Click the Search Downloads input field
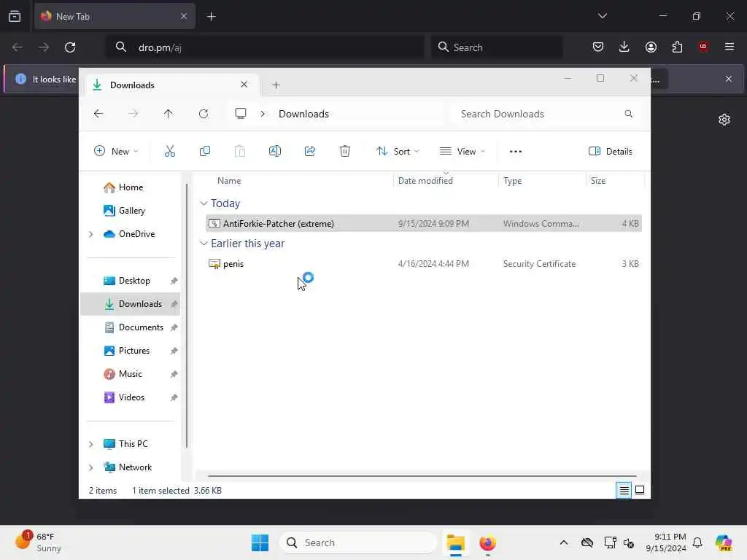 point(545,114)
